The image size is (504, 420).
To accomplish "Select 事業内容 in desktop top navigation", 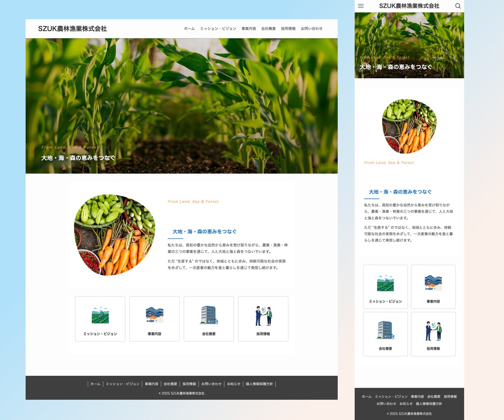I will pos(249,29).
